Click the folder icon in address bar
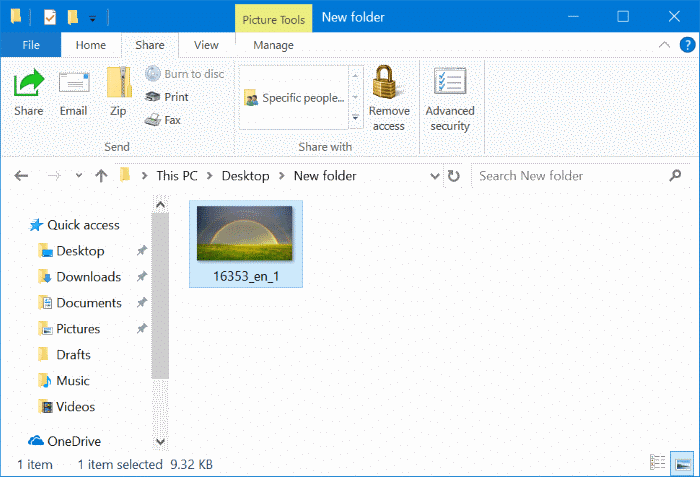This screenshot has height=477, width=700. (x=125, y=175)
